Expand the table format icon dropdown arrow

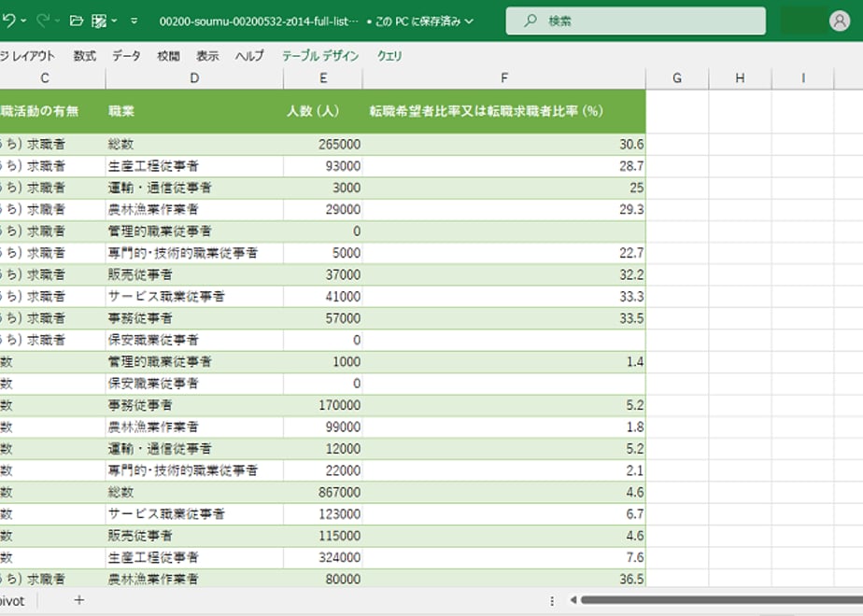114,21
